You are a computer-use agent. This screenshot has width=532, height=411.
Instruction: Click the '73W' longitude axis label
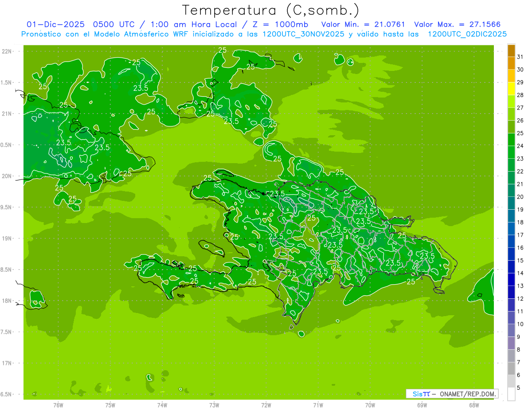click(x=214, y=405)
